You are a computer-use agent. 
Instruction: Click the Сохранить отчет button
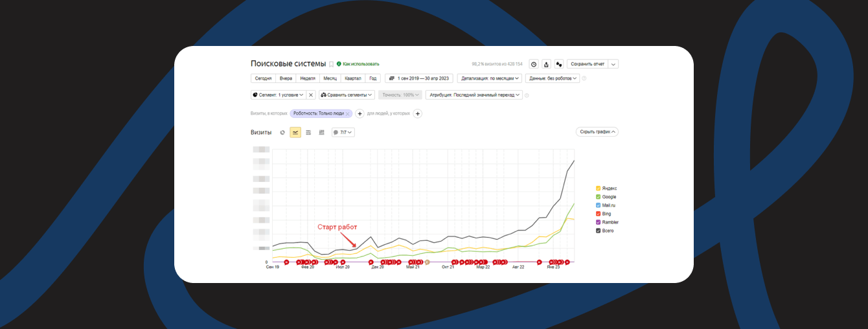(x=587, y=64)
